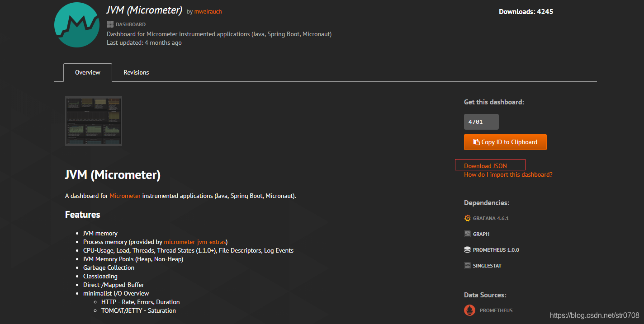Click the Prometheus database dependency icon
Screen dimensions: 644x324
[468, 250]
